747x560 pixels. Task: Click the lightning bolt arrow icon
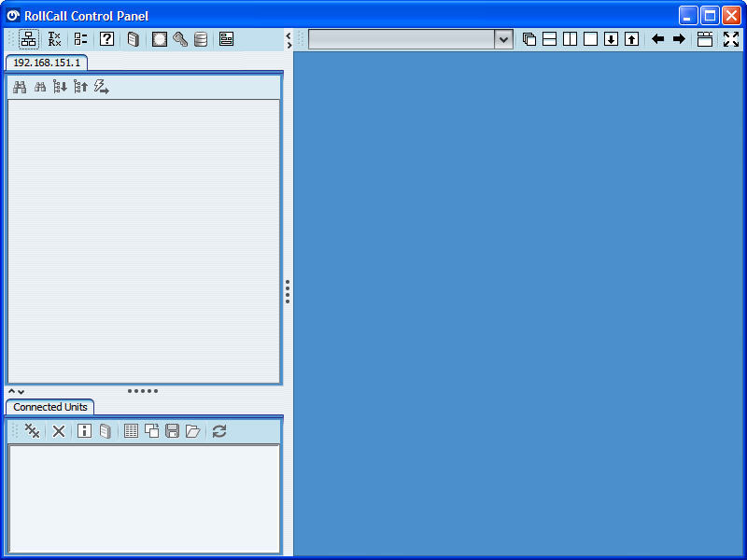click(101, 87)
